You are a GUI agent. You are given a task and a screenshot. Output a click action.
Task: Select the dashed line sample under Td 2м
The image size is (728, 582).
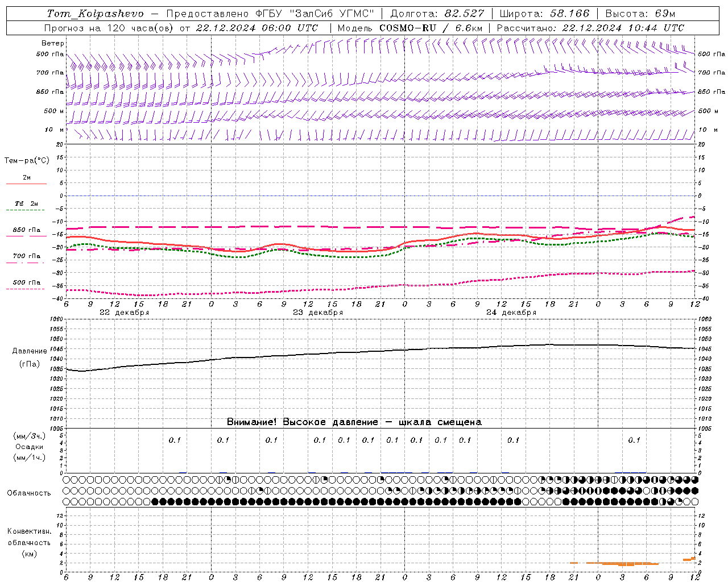pos(26,210)
